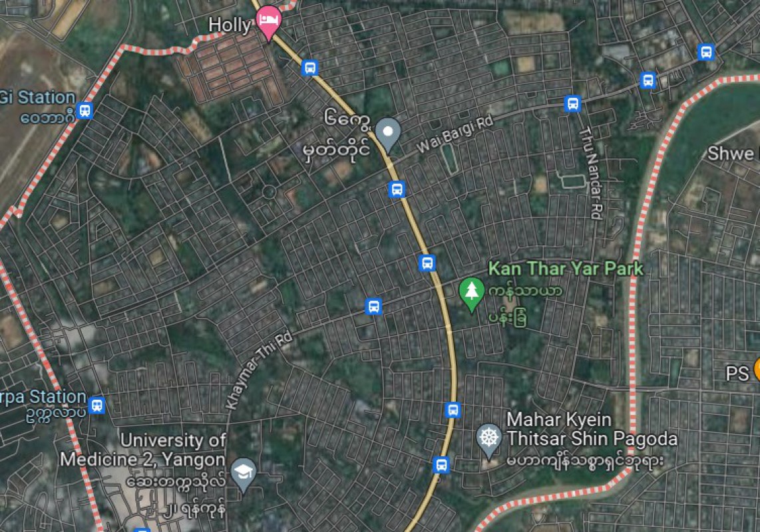
Task: Click the bus stop on Thu Nandar Rd junction
Action: click(572, 104)
